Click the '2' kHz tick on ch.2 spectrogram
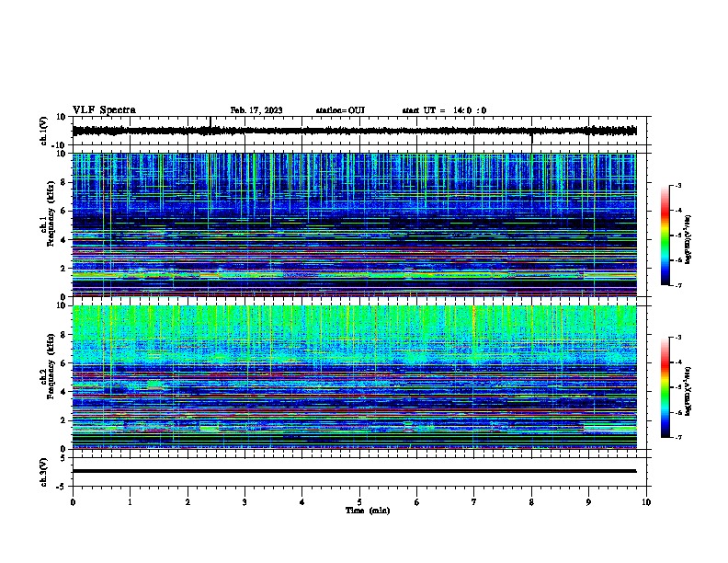 point(63,420)
